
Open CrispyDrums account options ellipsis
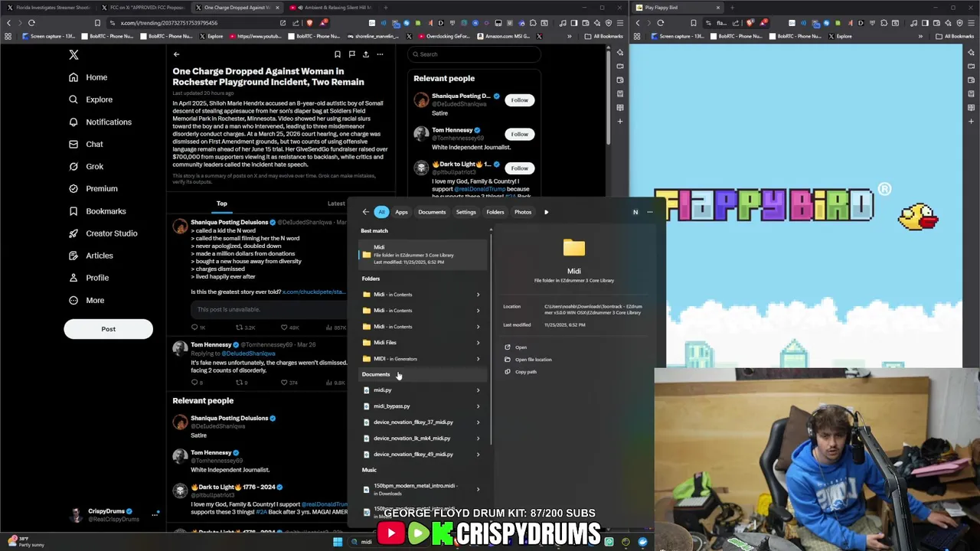(x=155, y=515)
